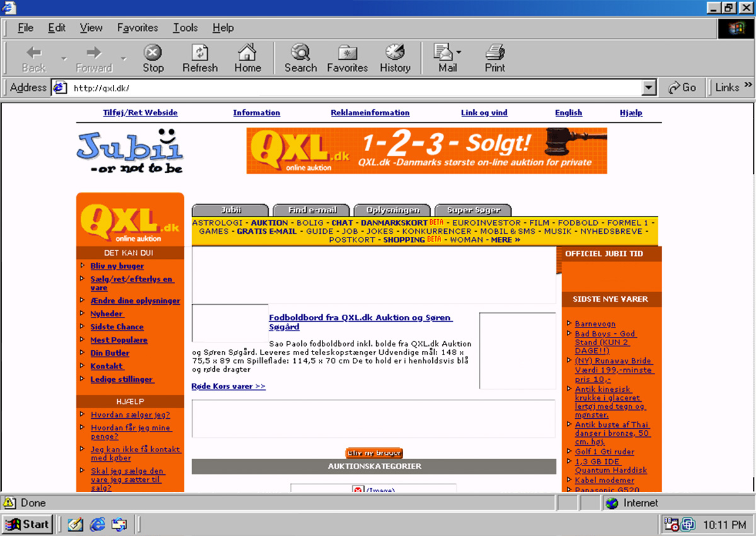The height and width of the screenshot is (536, 756).
Task: Show the browsing History
Action: (395, 59)
